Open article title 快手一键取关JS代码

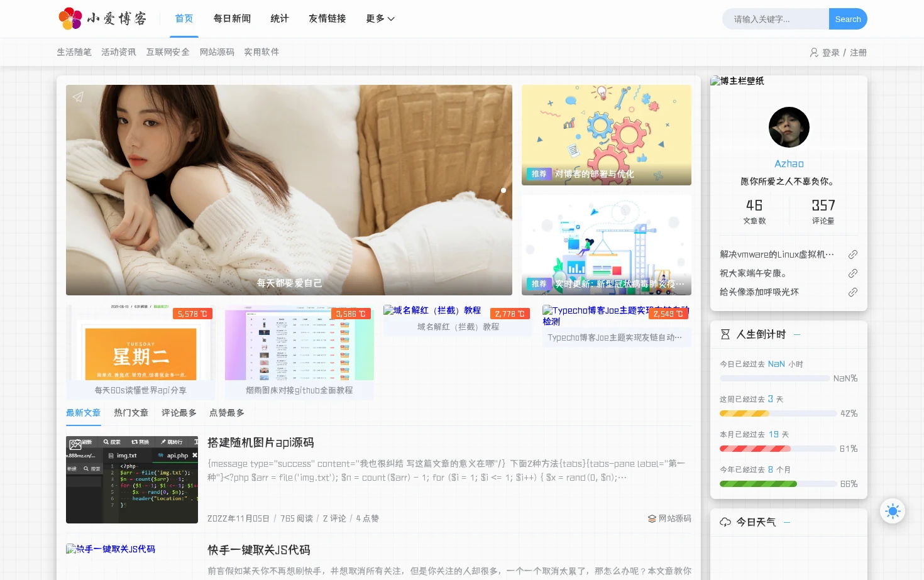pyautogui.click(x=259, y=550)
